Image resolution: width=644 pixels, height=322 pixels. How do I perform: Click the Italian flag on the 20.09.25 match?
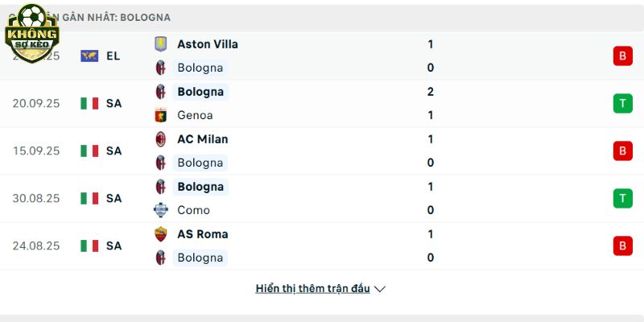click(x=89, y=104)
